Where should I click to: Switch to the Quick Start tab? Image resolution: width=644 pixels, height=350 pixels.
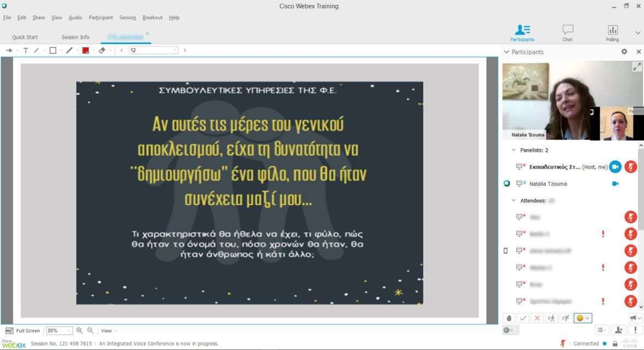click(25, 37)
